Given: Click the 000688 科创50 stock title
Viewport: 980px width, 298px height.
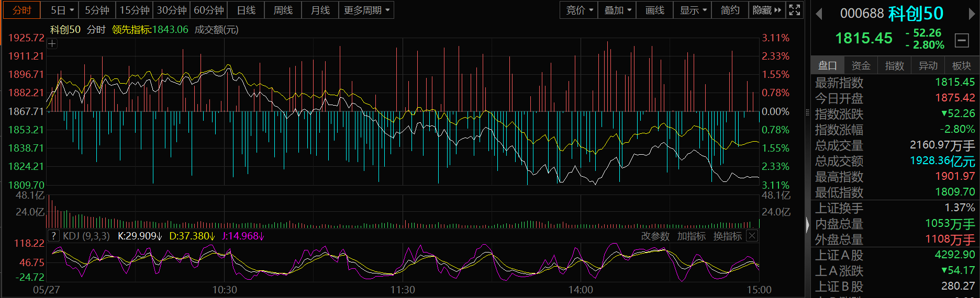Looking at the screenshot, I should (892, 14).
